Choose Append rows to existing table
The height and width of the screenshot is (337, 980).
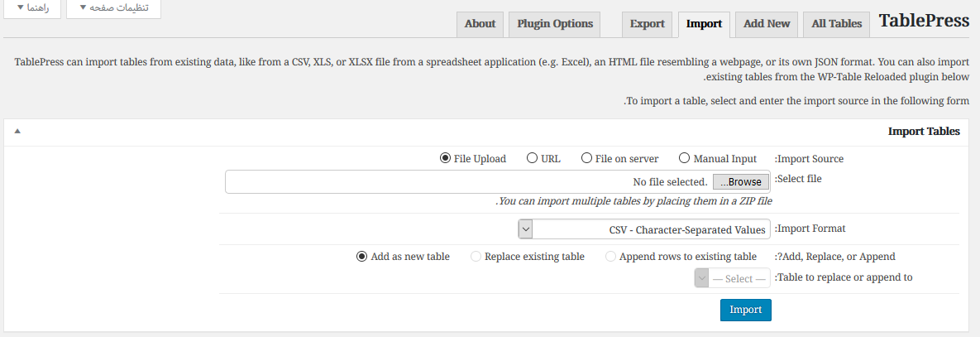[611, 257]
